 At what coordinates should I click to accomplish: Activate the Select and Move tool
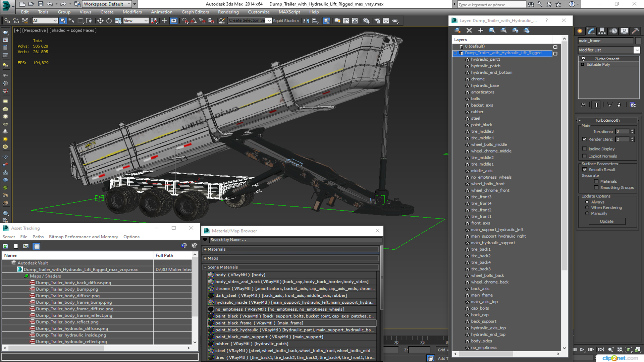100,21
